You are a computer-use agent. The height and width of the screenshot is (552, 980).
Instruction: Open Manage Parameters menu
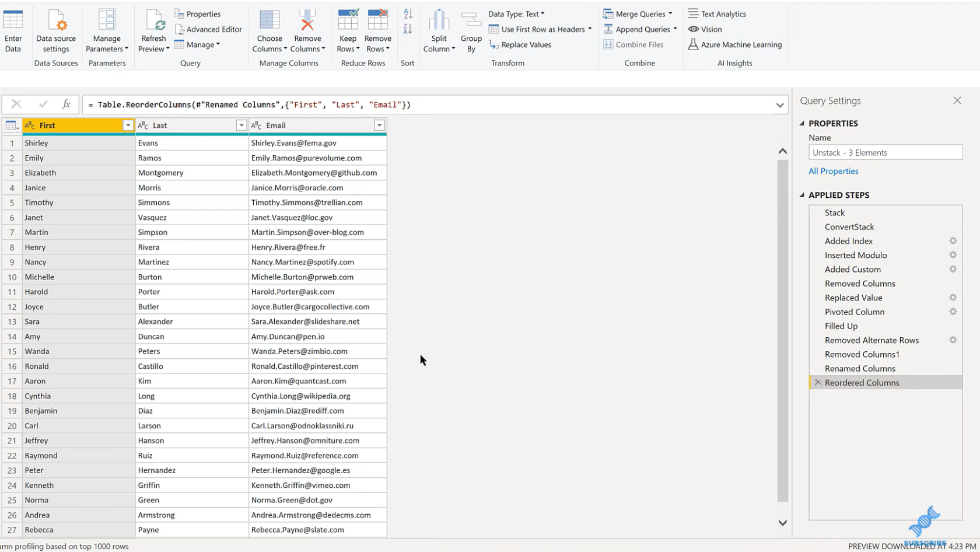[x=107, y=31]
